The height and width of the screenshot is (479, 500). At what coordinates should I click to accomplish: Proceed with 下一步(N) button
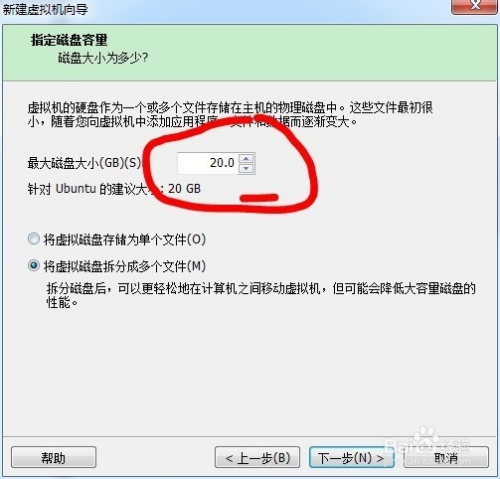click(351, 457)
